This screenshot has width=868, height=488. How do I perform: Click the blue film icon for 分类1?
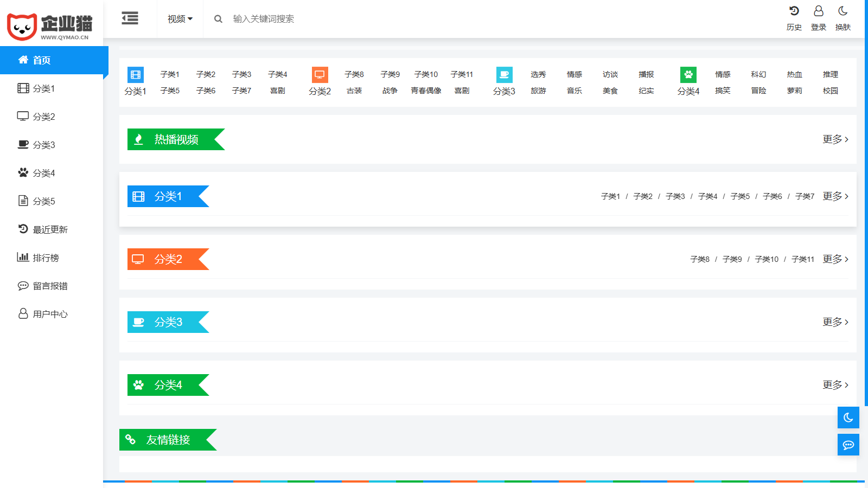135,75
